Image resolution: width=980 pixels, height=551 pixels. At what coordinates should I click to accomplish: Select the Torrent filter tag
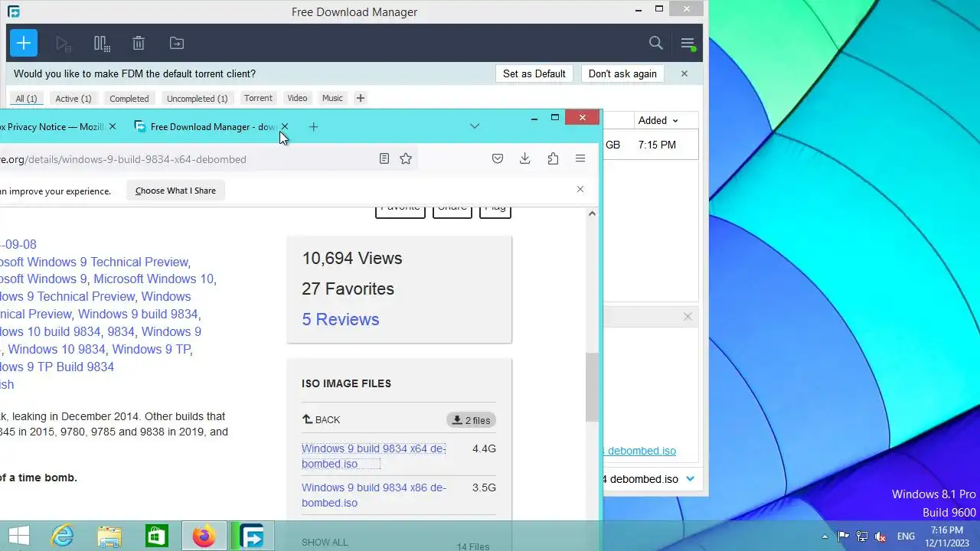coord(258,98)
